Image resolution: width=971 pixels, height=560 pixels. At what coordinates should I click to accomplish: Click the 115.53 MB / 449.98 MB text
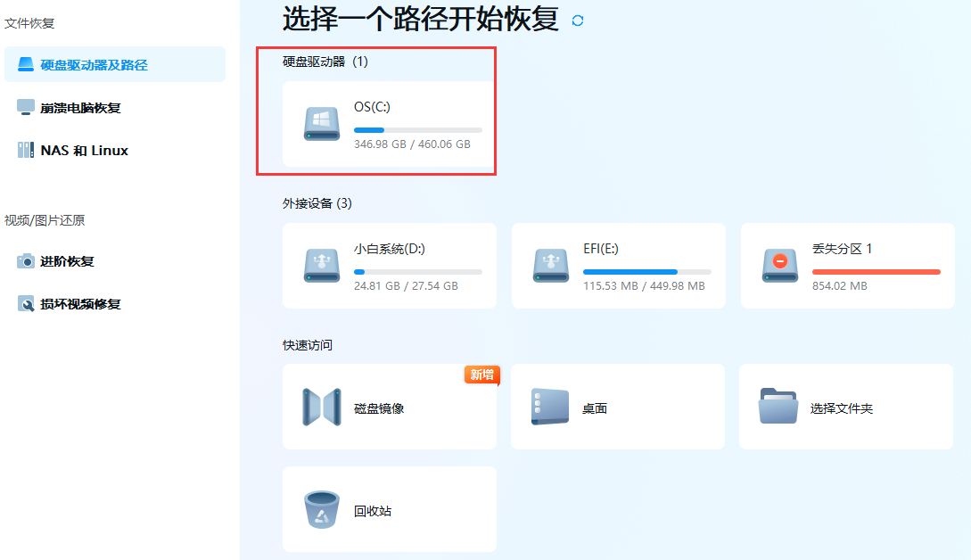click(x=644, y=285)
